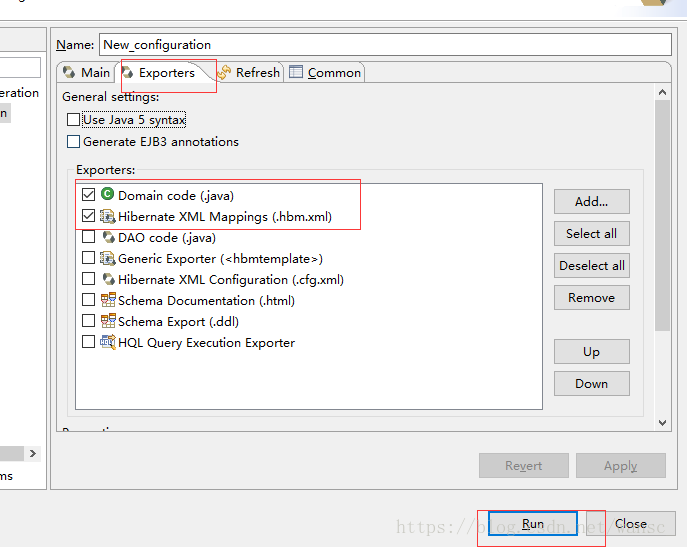Check DAO code (.java) exporter
The image size is (687, 547).
point(89,237)
